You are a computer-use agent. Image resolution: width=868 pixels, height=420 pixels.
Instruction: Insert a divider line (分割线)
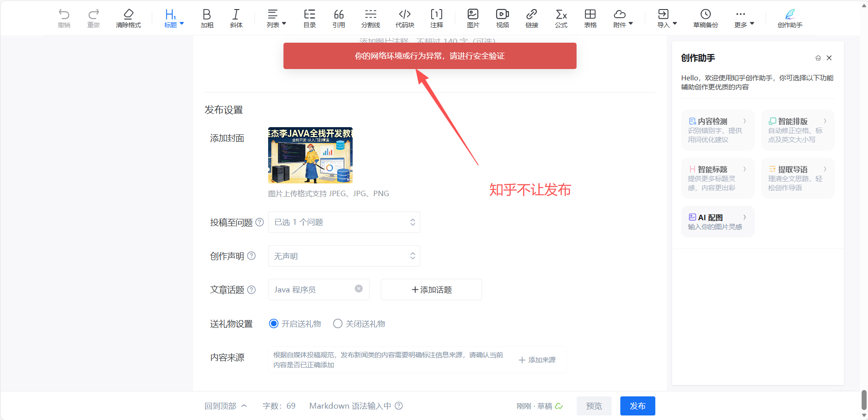tap(370, 19)
